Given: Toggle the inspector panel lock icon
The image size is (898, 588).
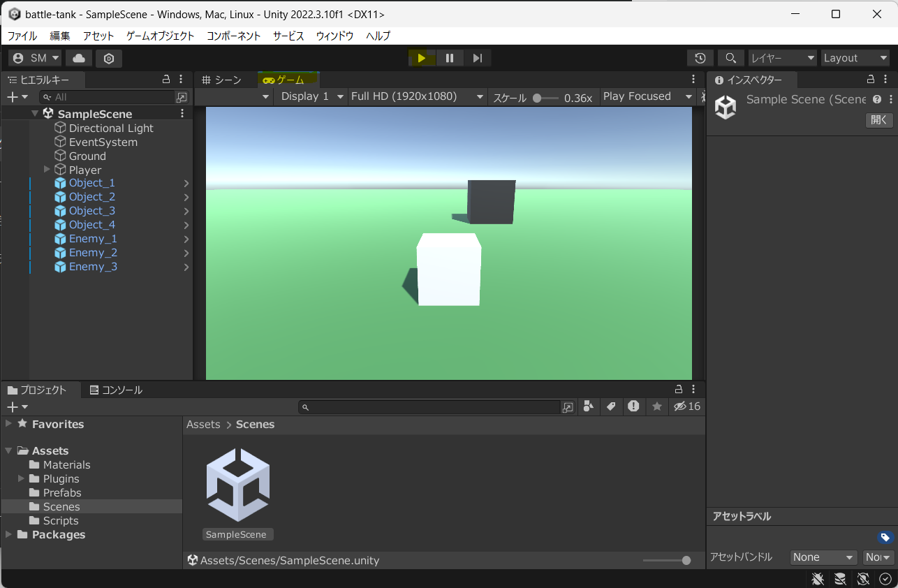Looking at the screenshot, I should click(871, 80).
